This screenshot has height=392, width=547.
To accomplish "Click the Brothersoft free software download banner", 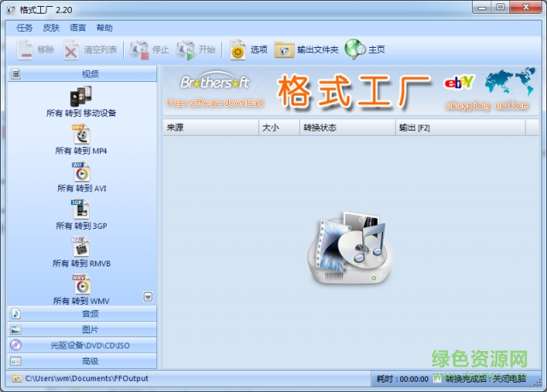I will coord(215,91).
